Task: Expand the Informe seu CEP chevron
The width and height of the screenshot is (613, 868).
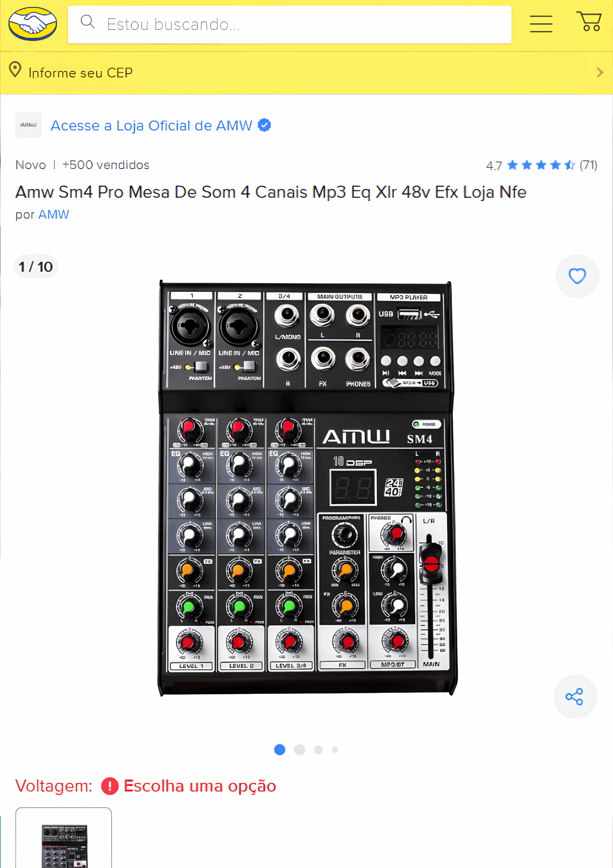Action: click(x=600, y=73)
